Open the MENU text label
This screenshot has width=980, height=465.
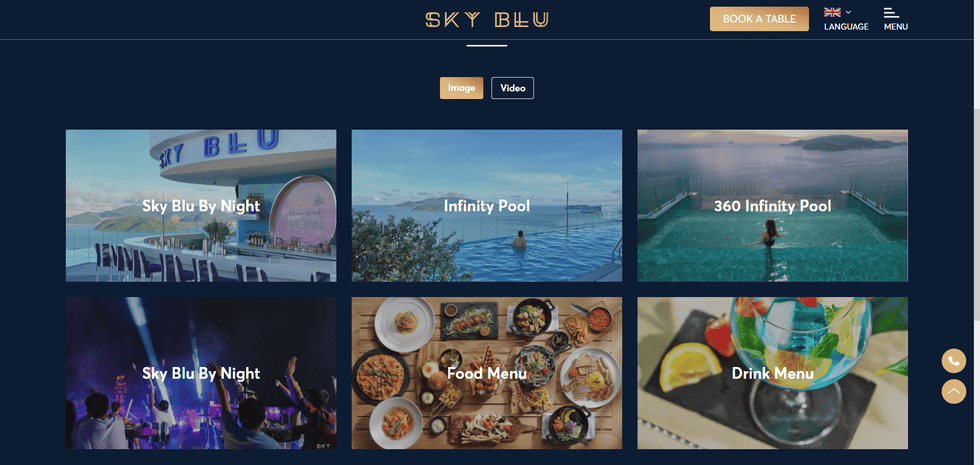[x=896, y=27]
